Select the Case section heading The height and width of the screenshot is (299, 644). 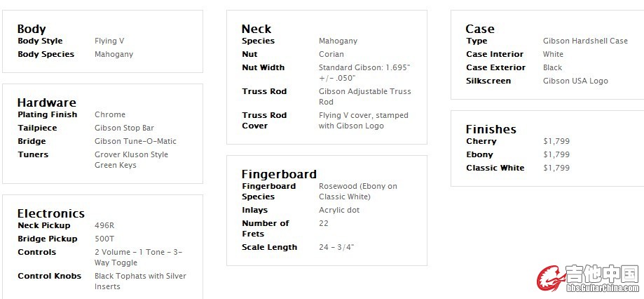(x=480, y=29)
